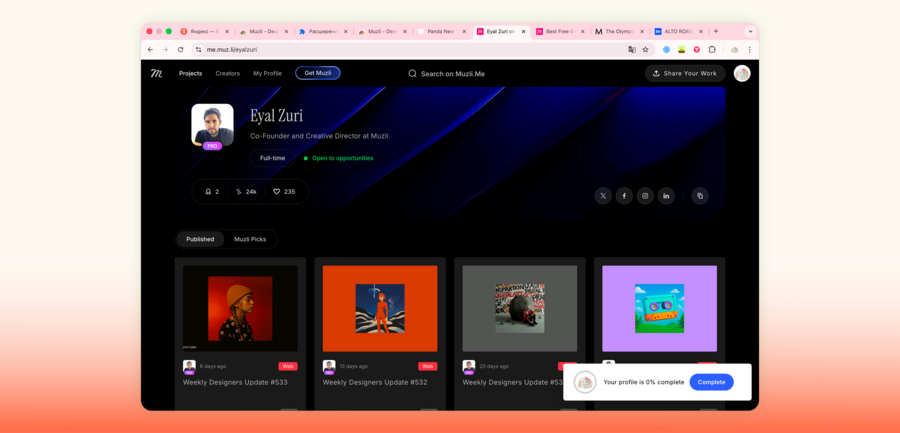This screenshot has height=433, width=900.
Task: Switch to the Panda New browser tab
Action: tap(443, 32)
